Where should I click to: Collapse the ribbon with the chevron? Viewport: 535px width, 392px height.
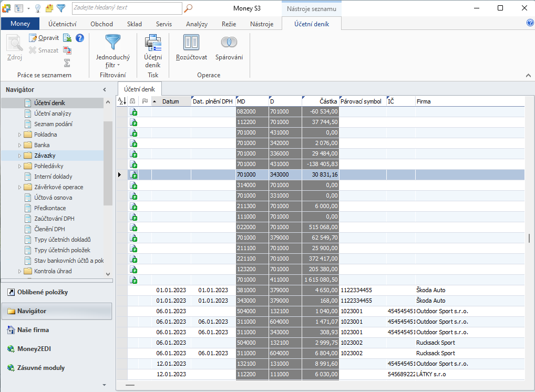(528, 75)
